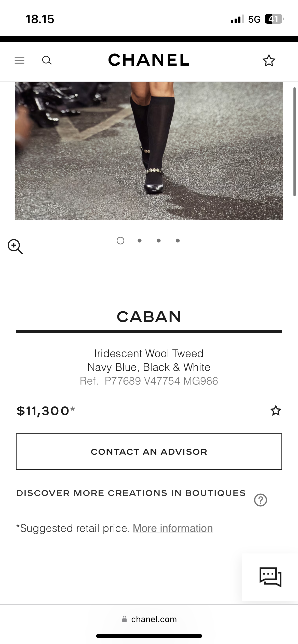The image size is (298, 644).
Task: Click the page scrollbar on right edge
Action: pyautogui.click(x=294, y=142)
